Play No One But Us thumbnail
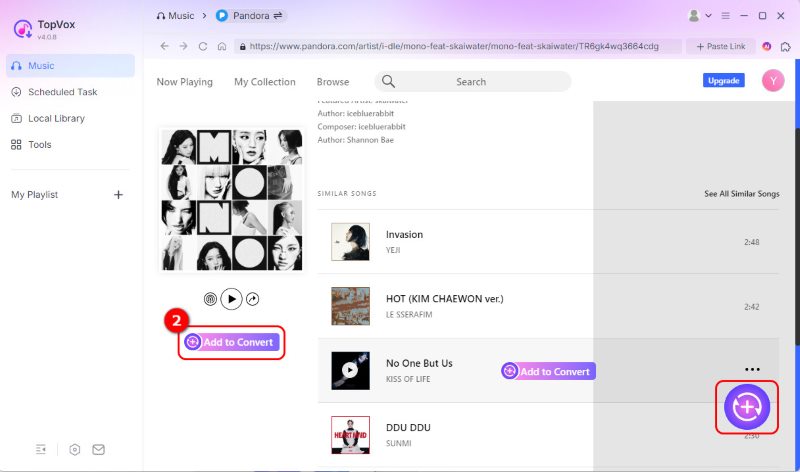 pyautogui.click(x=351, y=370)
